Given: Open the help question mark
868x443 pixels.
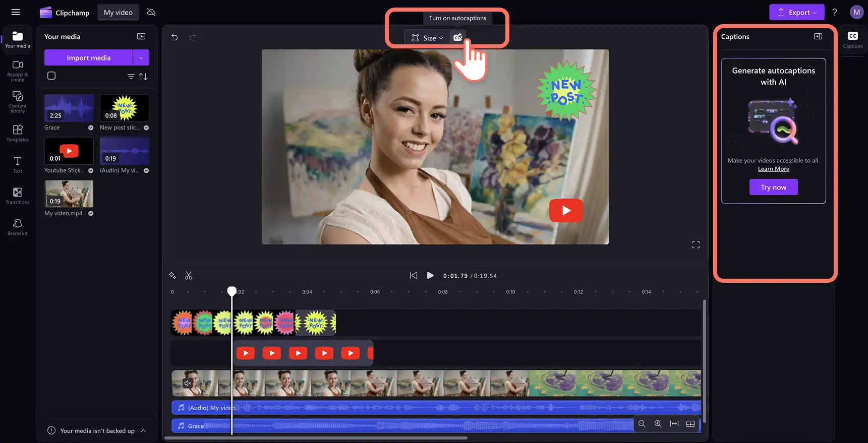Looking at the screenshot, I should point(835,12).
